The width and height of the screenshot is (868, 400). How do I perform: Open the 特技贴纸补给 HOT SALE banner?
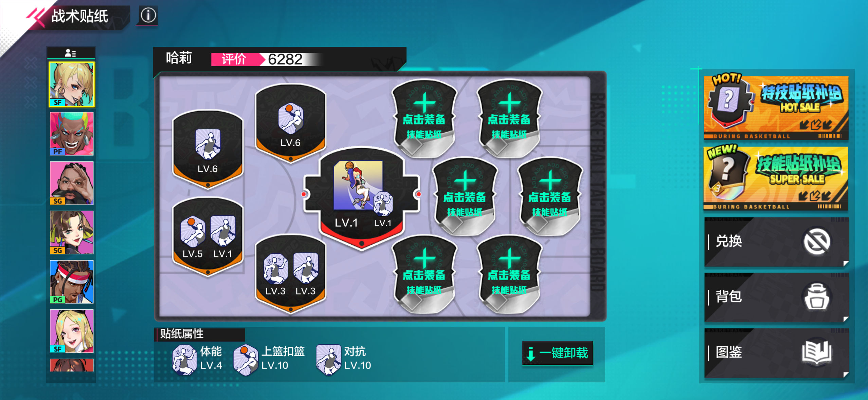click(x=776, y=107)
